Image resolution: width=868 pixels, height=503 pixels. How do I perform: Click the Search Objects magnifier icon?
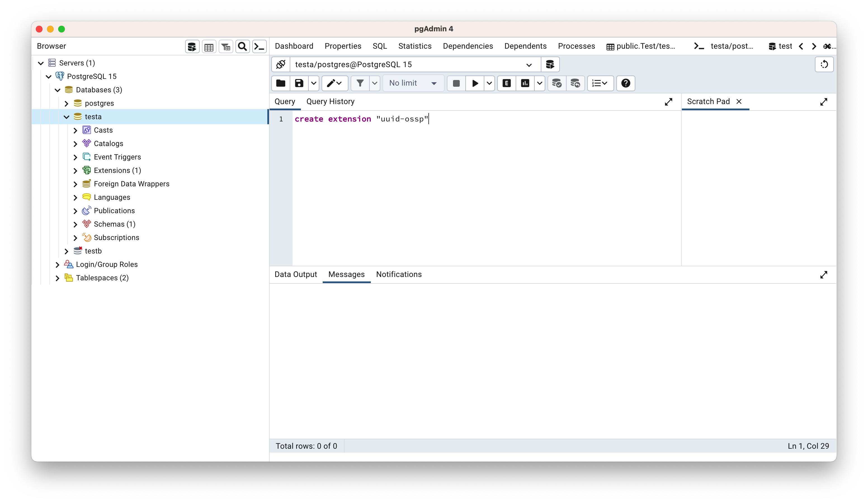pyautogui.click(x=242, y=46)
